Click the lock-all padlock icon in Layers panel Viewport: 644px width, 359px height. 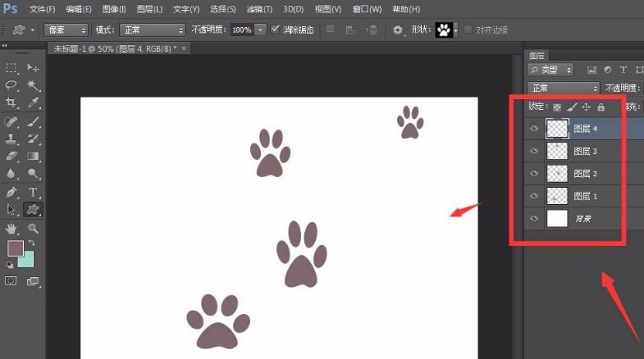(x=601, y=107)
